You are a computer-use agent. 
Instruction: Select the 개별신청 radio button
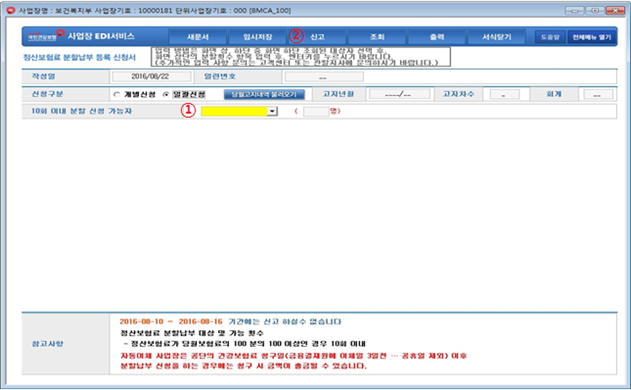(x=117, y=95)
